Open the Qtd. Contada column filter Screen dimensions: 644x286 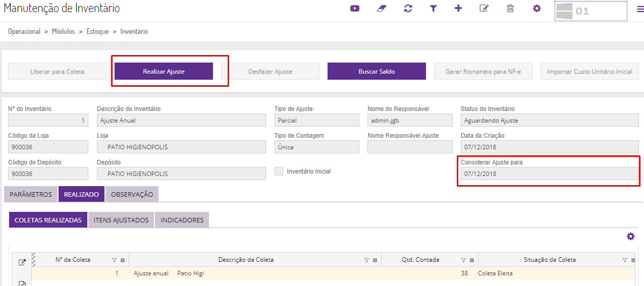point(463,260)
